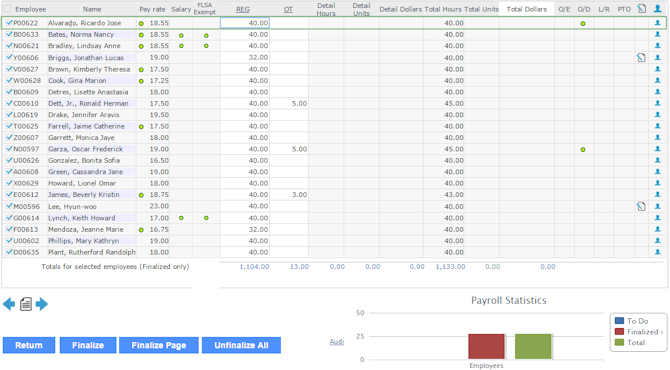This screenshot has width=670, height=370.
Task: Edit REG hours cell for Mendoza, Jeanne Marie
Action: pos(245,229)
